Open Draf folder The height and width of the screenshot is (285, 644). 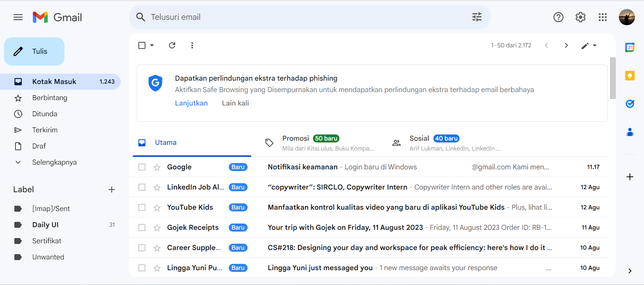(x=60, y=146)
